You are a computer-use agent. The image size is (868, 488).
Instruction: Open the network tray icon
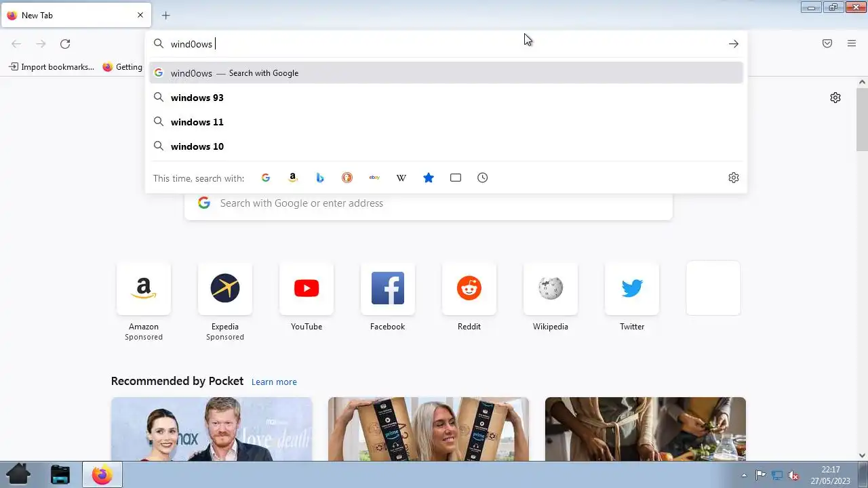tap(777, 475)
